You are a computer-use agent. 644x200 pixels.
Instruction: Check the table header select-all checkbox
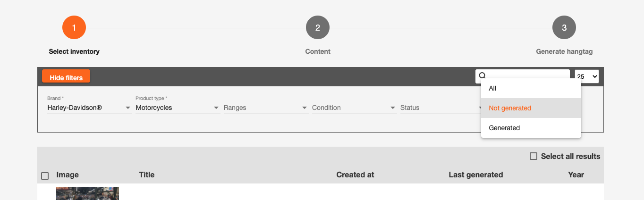(x=45, y=176)
